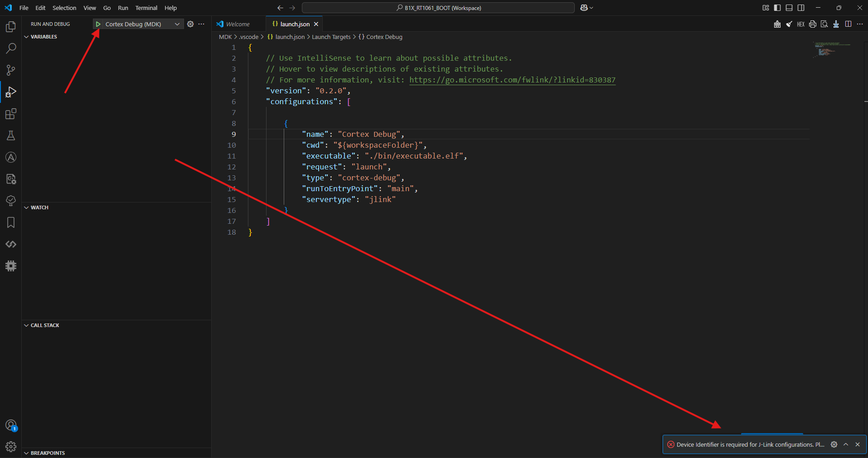868x458 pixels.
Task: Collapse the Variables section
Action: 26,37
